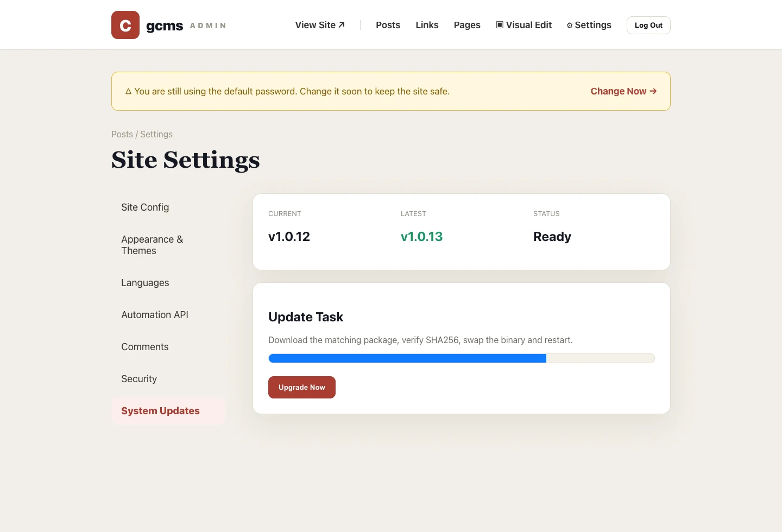Click the gcms brand name text
Image resolution: width=782 pixels, height=532 pixels.
pyautogui.click(x=165, y=26)
